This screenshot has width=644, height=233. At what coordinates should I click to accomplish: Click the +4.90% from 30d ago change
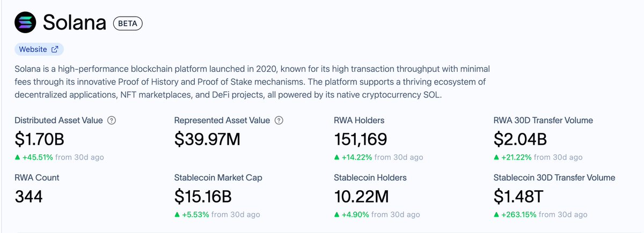[x=376, y=214]
